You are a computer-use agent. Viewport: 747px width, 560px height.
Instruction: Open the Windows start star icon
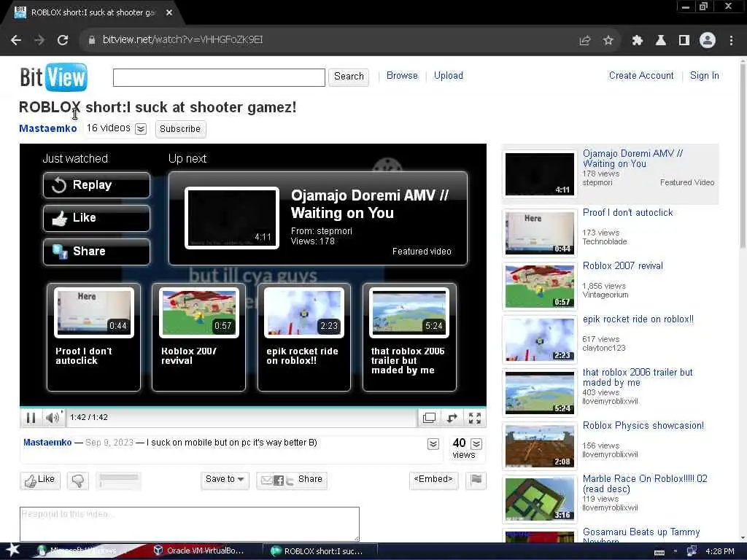12,550
